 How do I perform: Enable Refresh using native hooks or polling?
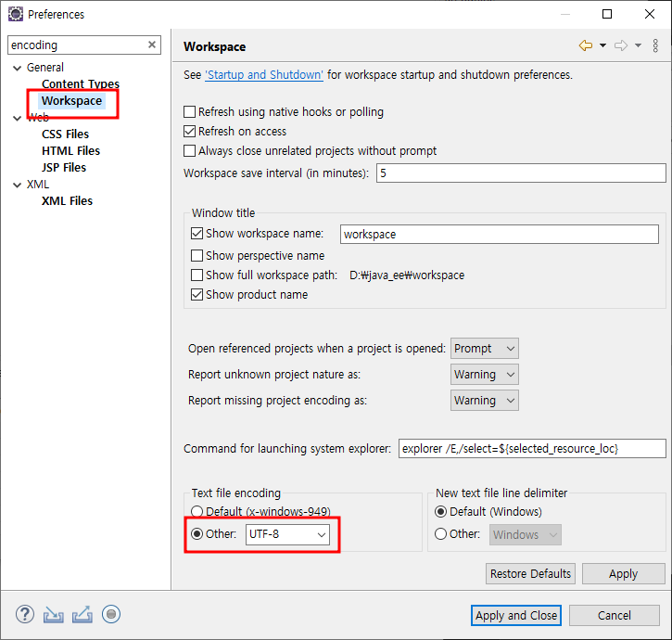point(189,112)
